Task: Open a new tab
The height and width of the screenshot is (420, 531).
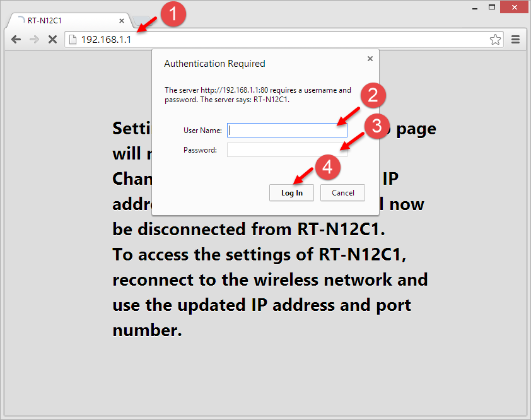Action: tap(141, 21)
